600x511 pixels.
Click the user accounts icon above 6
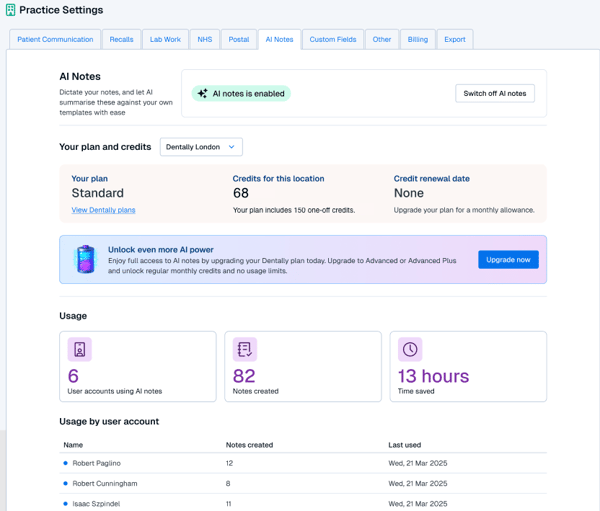coord(80,349)
